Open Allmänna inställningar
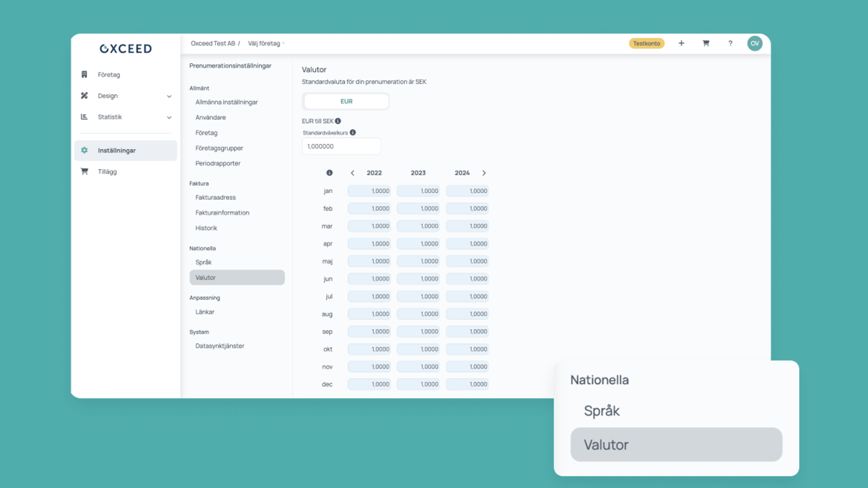Image resolution: width=868 pixels, height=488 pixels. (x=226, y=102)
